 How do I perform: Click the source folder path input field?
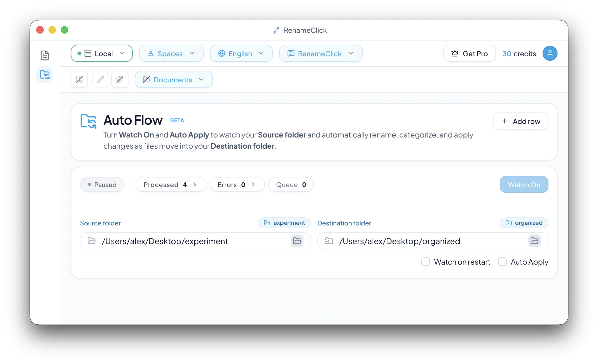[x=187, y=241]
